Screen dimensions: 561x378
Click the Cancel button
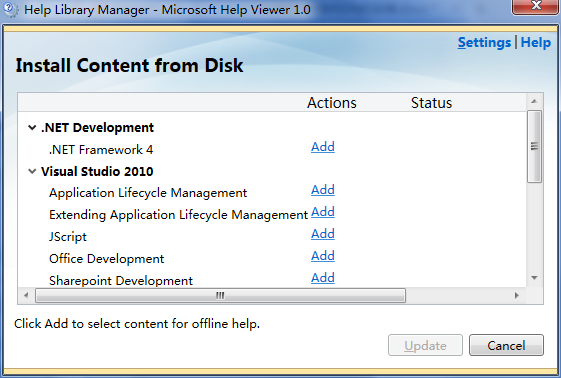click(506, 345)
